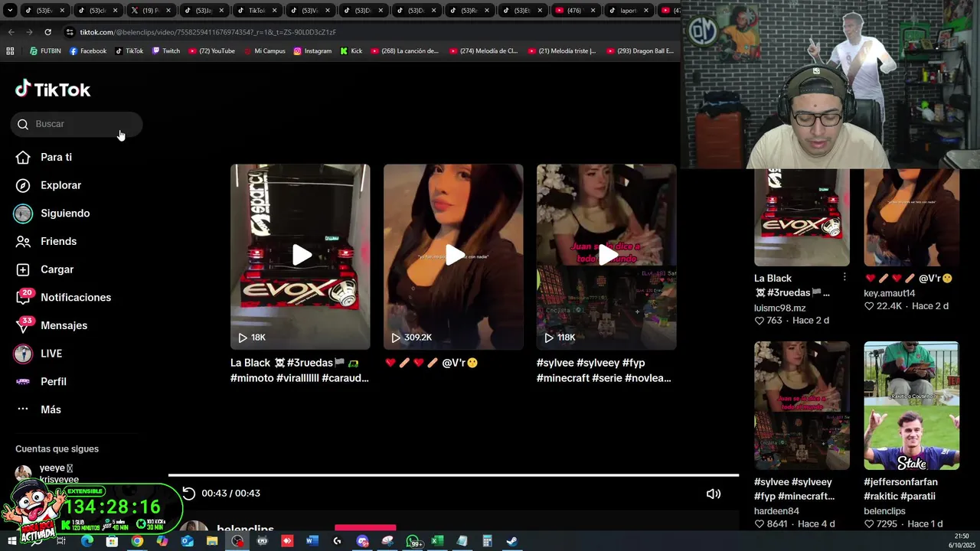Open the Facebook bookmark
The height and width of the screenshot is (551, 980).
click(88, 51)
